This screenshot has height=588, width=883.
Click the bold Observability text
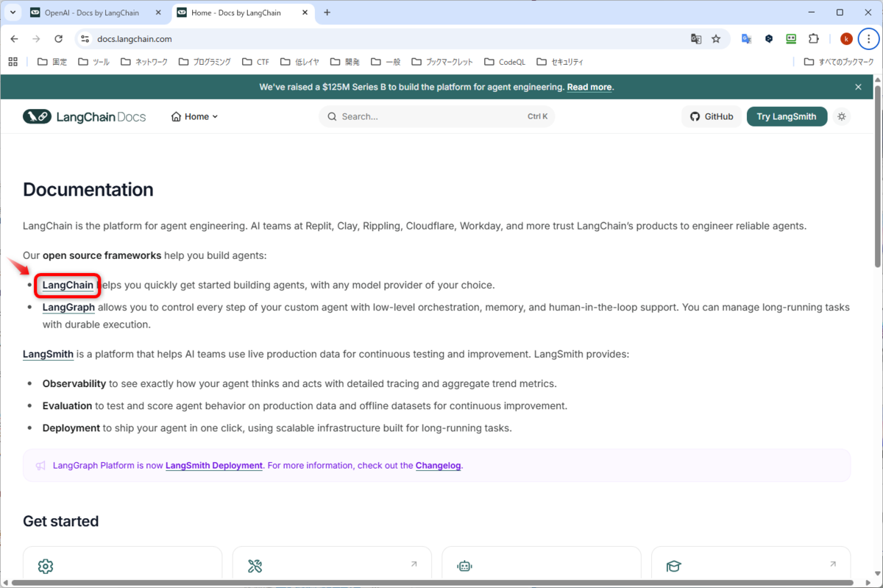pyautogui.click(x=74, y=383)
